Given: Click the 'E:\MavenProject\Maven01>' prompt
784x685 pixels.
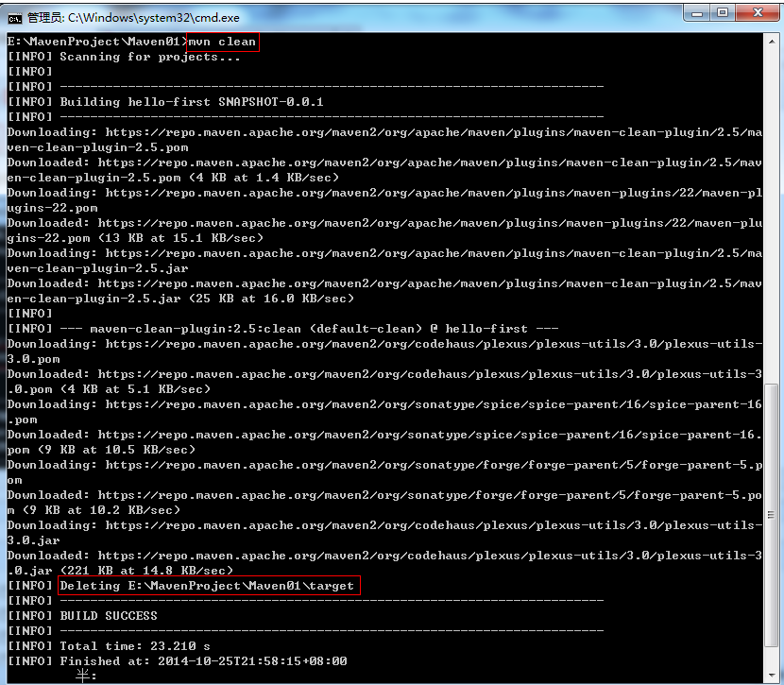Looking at the screenshot, I should [x=97, y=42].
